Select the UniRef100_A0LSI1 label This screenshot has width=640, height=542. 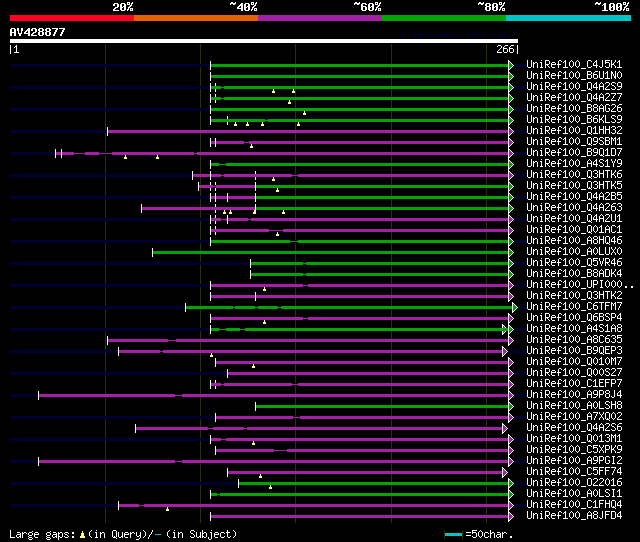(574, 494)
